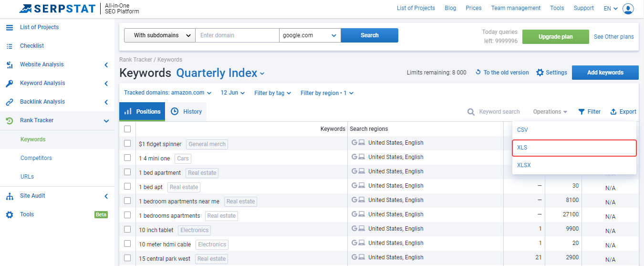The width and height of the screenshot is (644, 266).
Task: Choose XLSX export format
Action: [x=574, y=165]
